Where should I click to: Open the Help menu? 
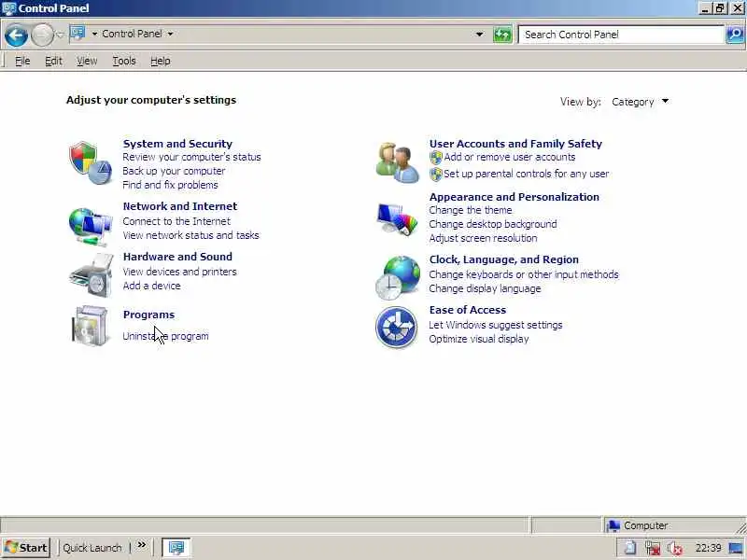tap(160, 61)
